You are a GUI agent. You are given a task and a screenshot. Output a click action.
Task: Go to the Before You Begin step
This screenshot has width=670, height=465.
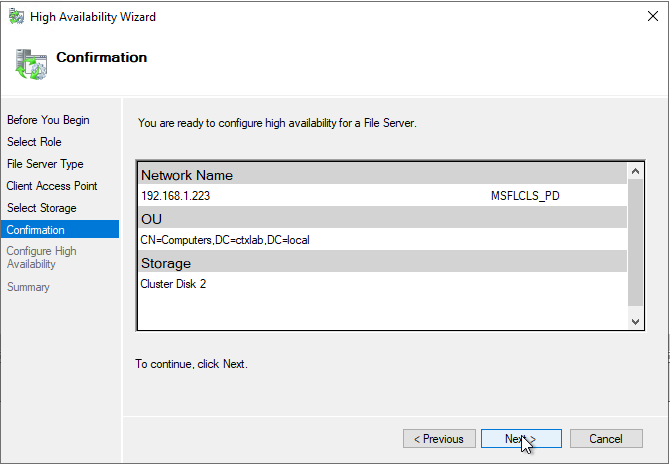48,120
